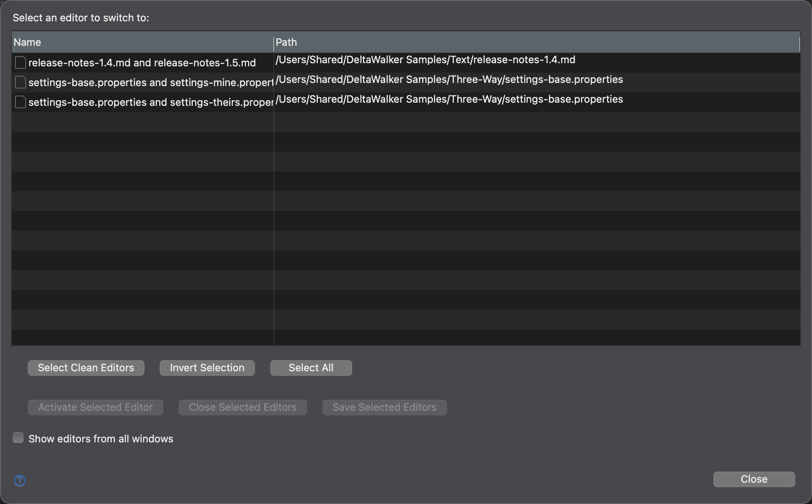This screenshot has width=812, height=504.
Task: Click Activate Selected Editor button
Action: tap(96, 407)
